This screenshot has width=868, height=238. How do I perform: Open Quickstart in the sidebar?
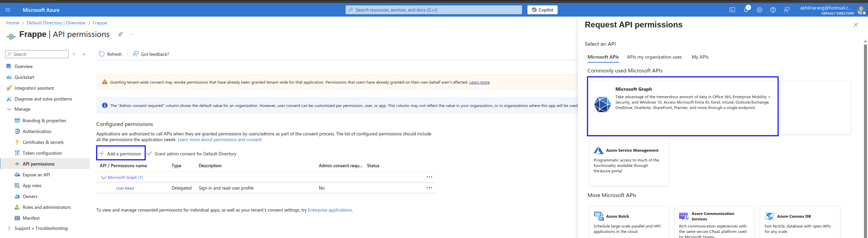[24, 77]
